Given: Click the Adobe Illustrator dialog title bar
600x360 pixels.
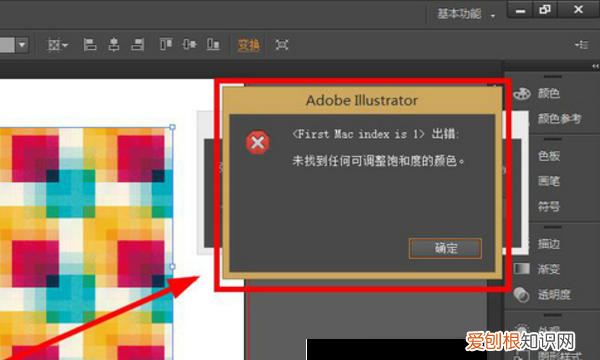Looking at the screenshot, I should [x=362, y=100].
